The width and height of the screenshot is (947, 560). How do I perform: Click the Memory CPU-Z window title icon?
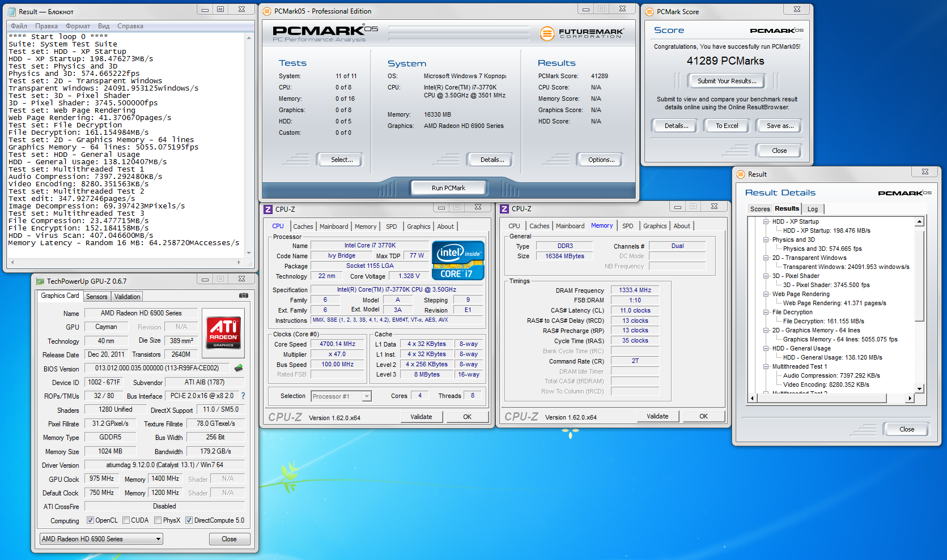click(504, 209)
